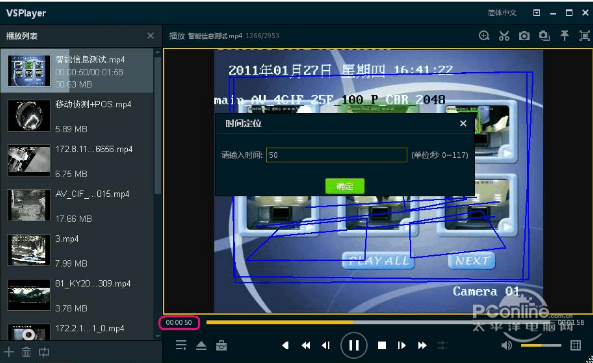This screenshot has height=363, width=593.
Task: Click the 7.99 MB file size text
Action: pyautogui.click(x=71, y=263)
